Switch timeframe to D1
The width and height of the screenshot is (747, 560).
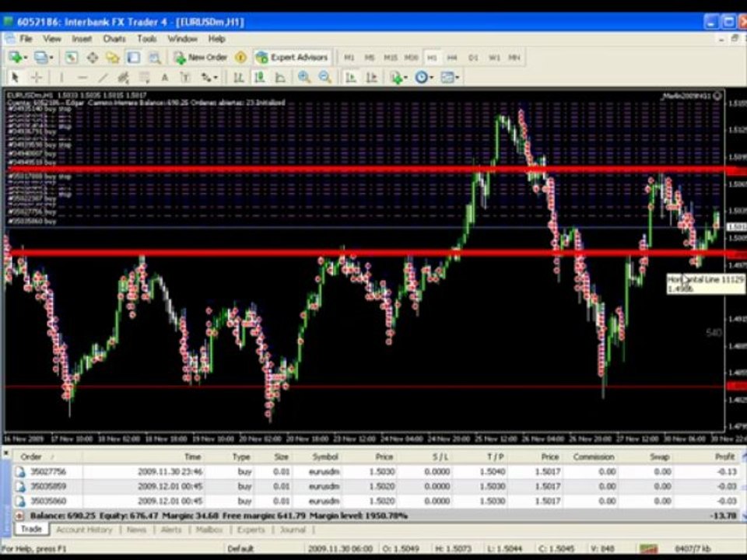(473, 58)
